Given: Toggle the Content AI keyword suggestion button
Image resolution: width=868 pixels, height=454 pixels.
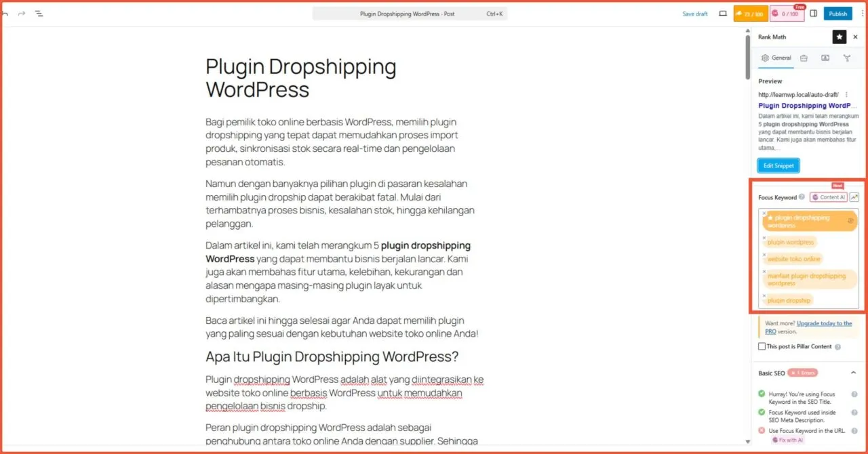Looking at the screenshot, I should (828, 197).
